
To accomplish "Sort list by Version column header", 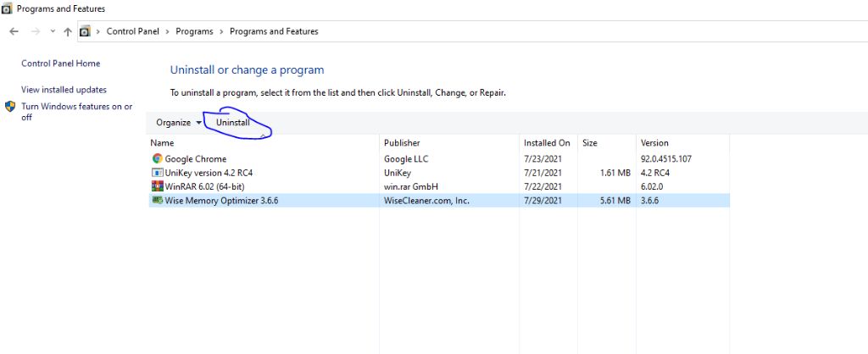I will [x=654, y=143].
